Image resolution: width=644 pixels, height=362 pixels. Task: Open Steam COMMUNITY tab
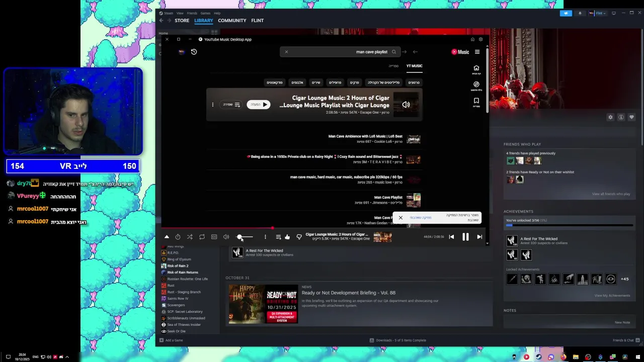[232, 21]
